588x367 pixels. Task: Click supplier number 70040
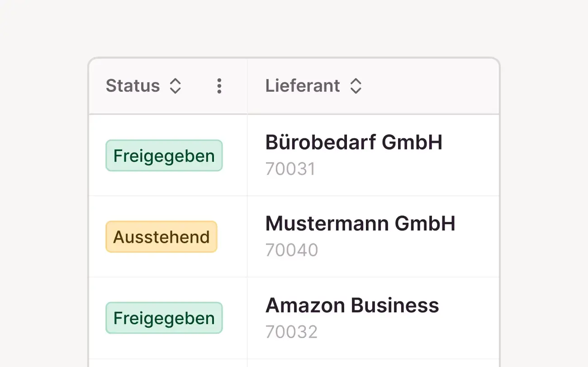[292, 250]
